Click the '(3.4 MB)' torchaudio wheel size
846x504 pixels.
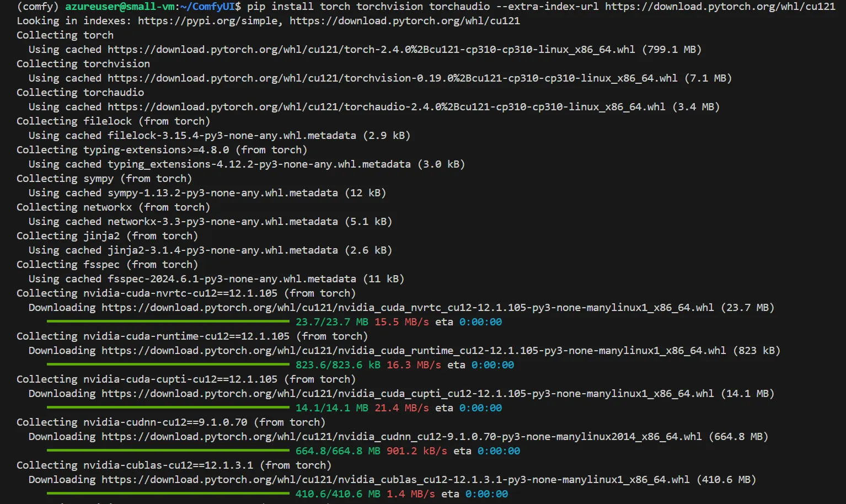click(696, 107)
